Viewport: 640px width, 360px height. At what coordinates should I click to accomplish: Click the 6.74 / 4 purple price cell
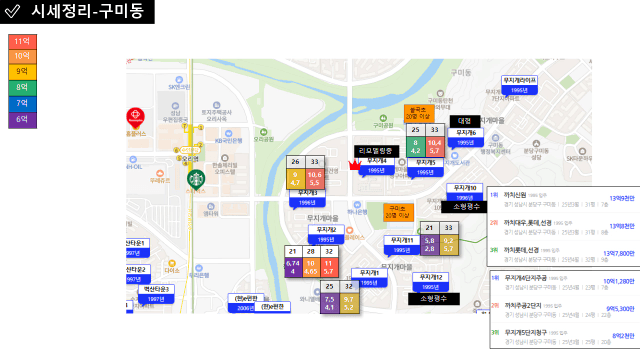click(x=293, y=267)
